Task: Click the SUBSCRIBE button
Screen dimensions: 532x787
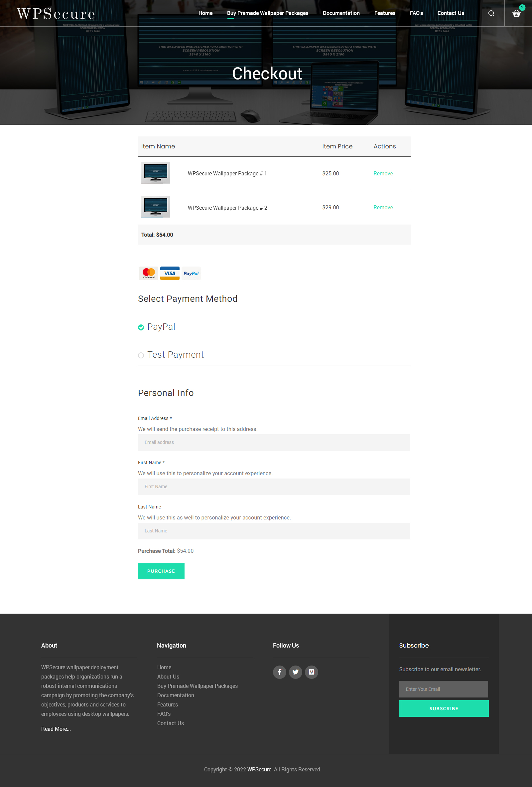Action: pos(444,708)
